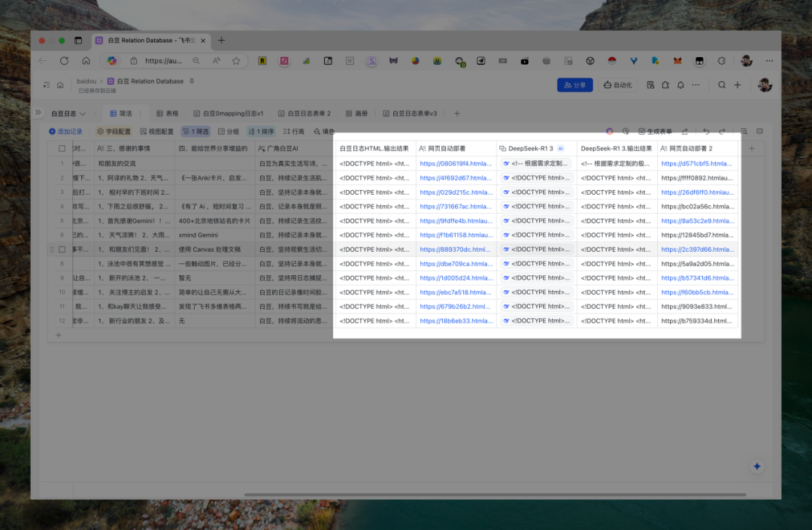Open the comments icon at toolbar far right
This screenshot has width=812, height=530.
pyautogui.click(x=759, y=132)
